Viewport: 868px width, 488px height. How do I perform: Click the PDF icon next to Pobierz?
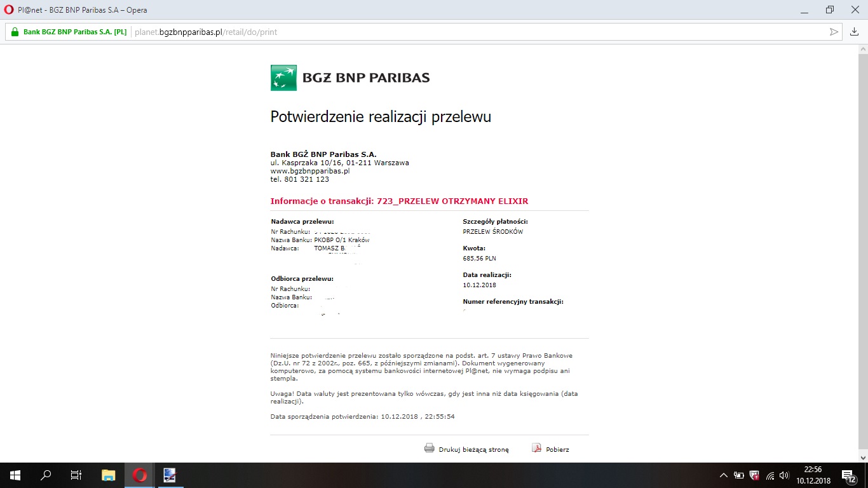536,448
